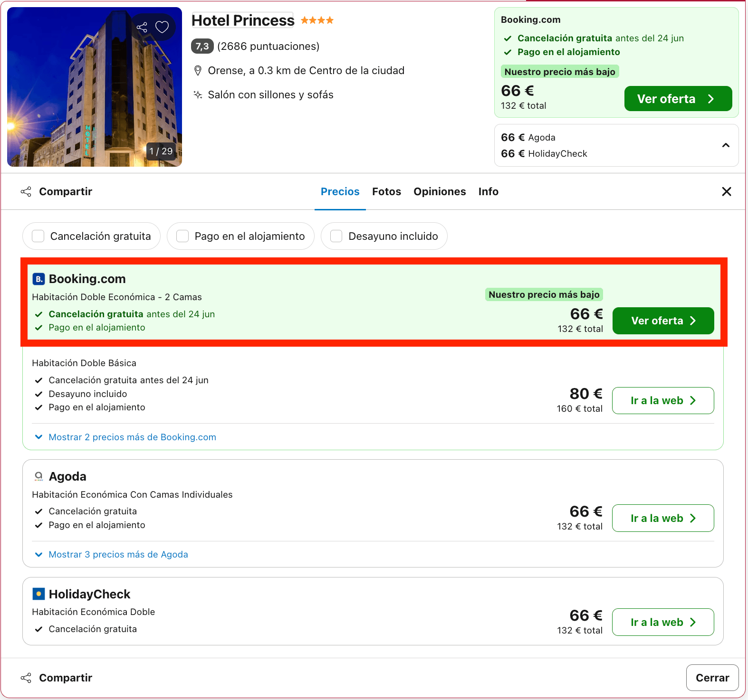The width and height of the screenshot is (748, 700).
Task: Click the Cerrar button
Action: click(x=712, y=678)
